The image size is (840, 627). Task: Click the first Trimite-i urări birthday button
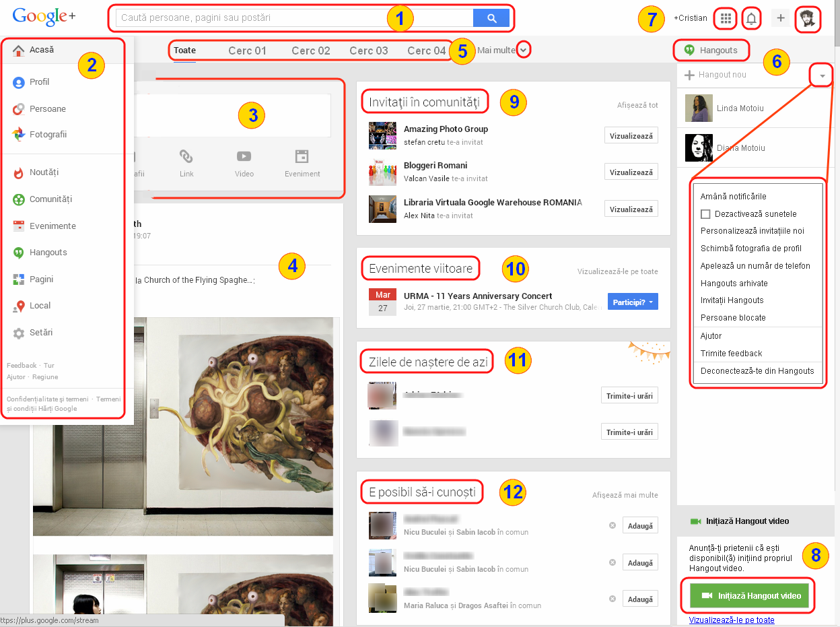tap(629, 395)
